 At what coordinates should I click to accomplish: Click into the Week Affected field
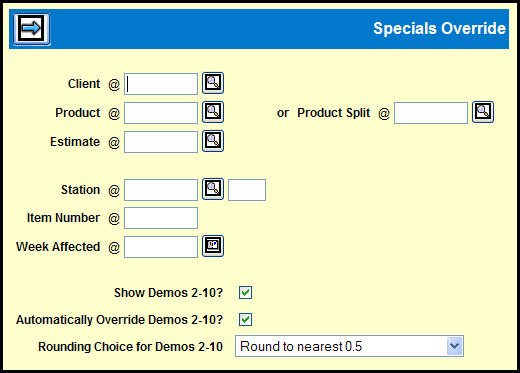[161, 247]
